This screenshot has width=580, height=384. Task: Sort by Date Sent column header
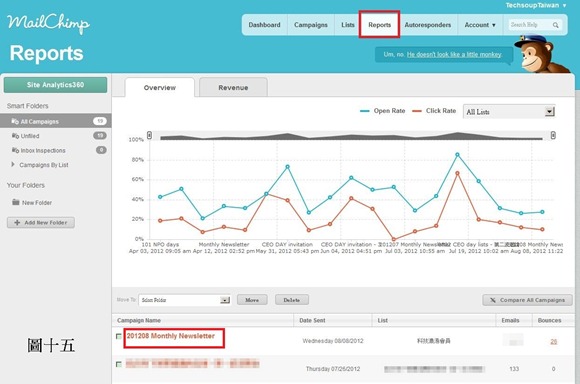313,320
